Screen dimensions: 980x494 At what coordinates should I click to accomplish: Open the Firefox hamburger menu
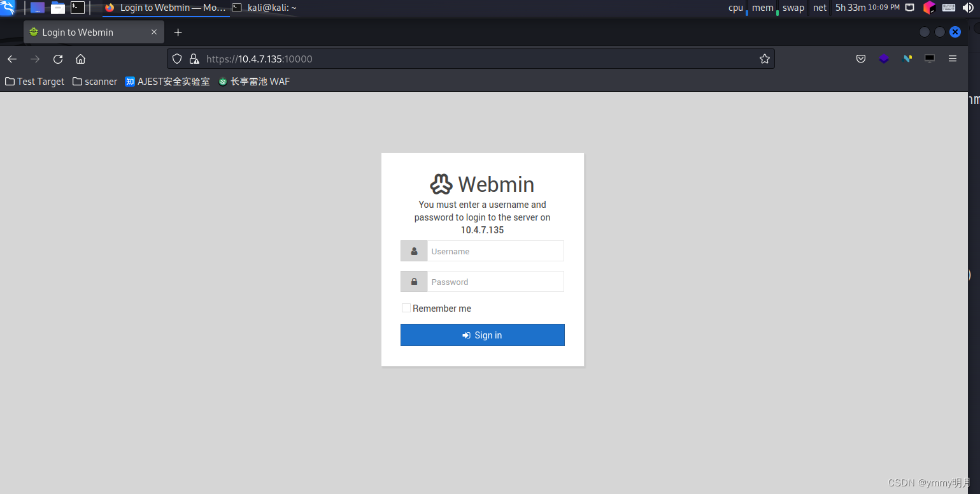pos(953,59)
